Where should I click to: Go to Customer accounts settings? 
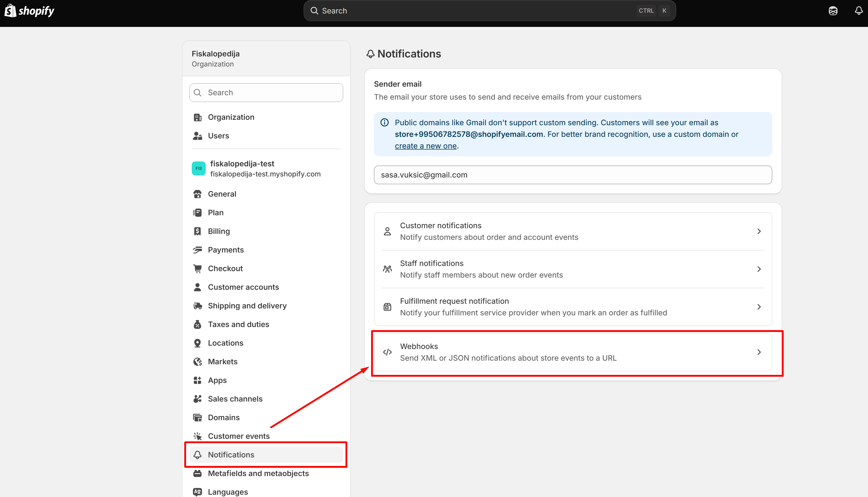[266, 287]
